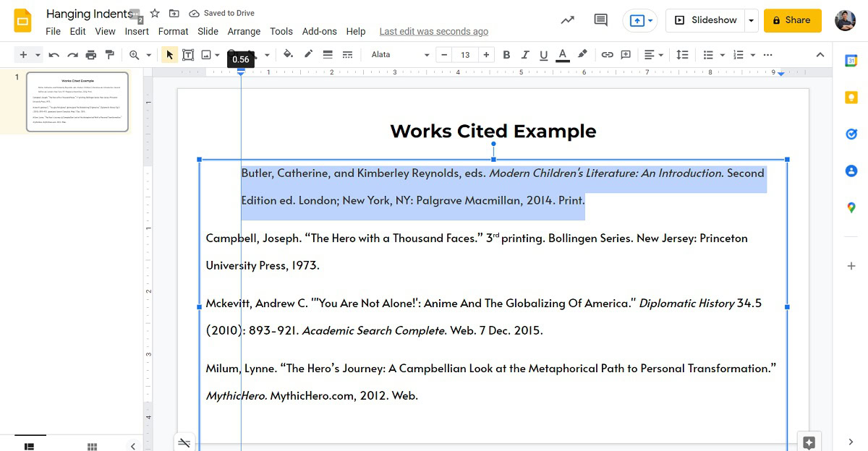Open the Format menu
The image size is (868, 451).
tap(173, 31)
